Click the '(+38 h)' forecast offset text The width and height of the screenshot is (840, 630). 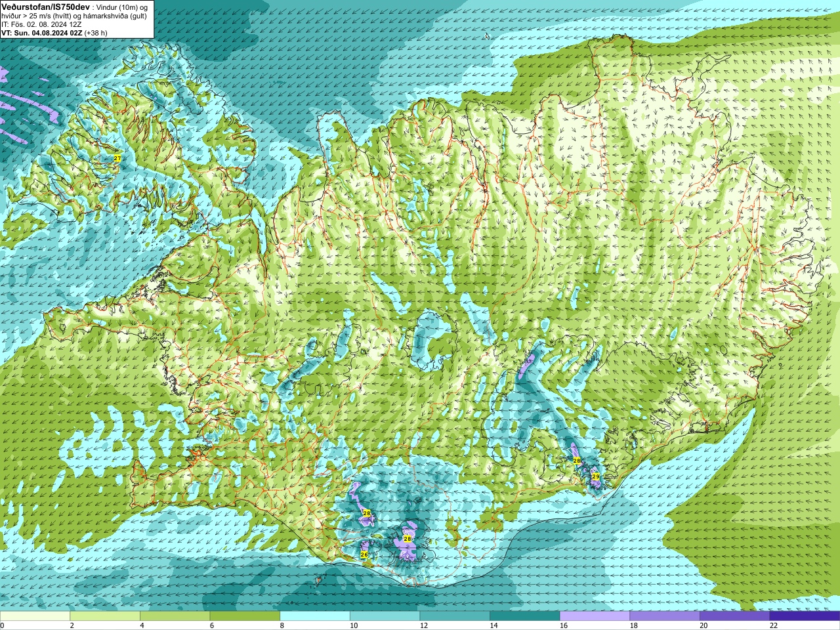pyautogui.click(x=96, y=33)
